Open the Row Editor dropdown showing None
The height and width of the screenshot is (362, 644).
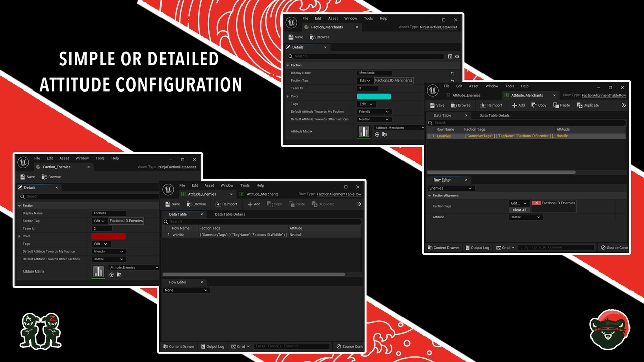click(x=186, y=290)
